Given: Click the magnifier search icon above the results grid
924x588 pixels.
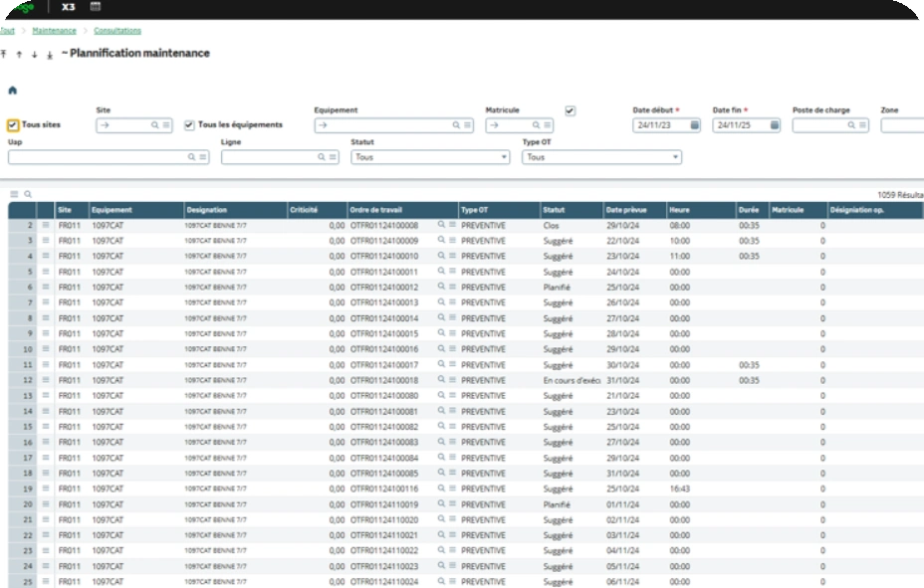Looking at the screenshot, I should click(x=27, y=193).
